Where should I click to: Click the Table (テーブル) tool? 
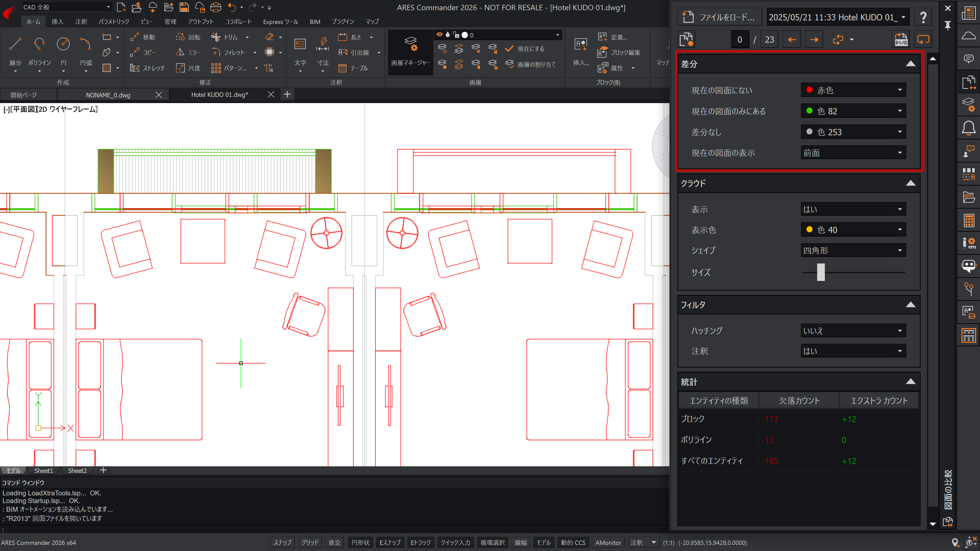(353, 68)
